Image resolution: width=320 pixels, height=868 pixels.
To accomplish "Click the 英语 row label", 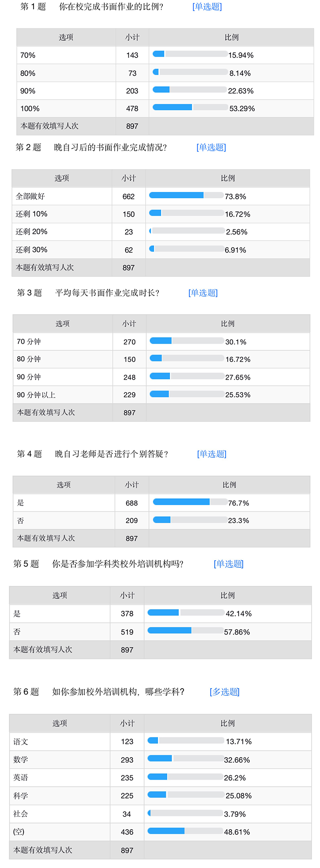I will (x=20, y=777).
